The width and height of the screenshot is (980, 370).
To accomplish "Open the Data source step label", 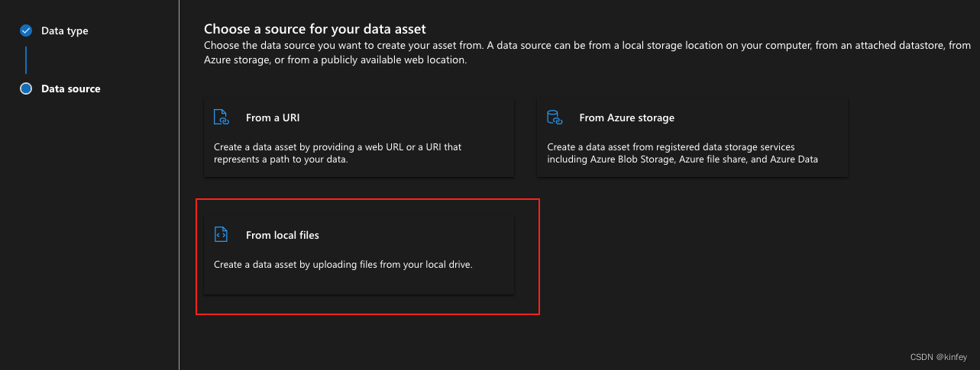I will 70,88.
